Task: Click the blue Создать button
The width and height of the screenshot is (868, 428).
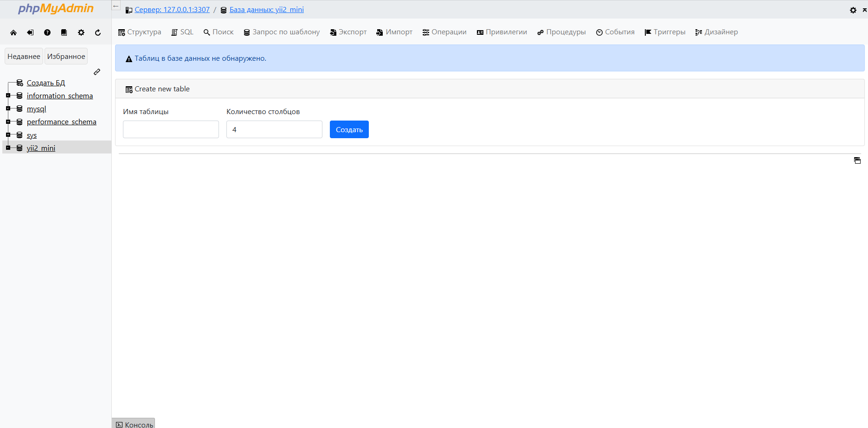Action: pyautogui.click(x=349, y=129)
